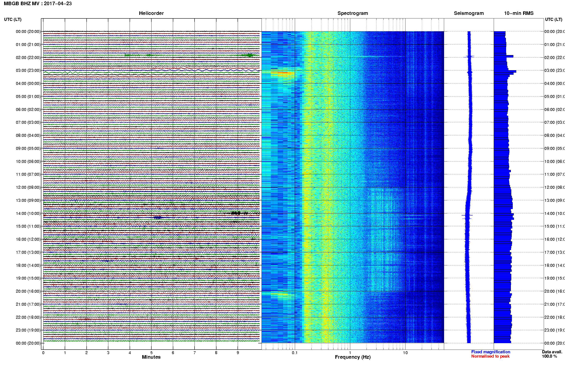Click the 10-min RMS column heading
The width and height of the screenshot is (588, 368).
point(519,13)
